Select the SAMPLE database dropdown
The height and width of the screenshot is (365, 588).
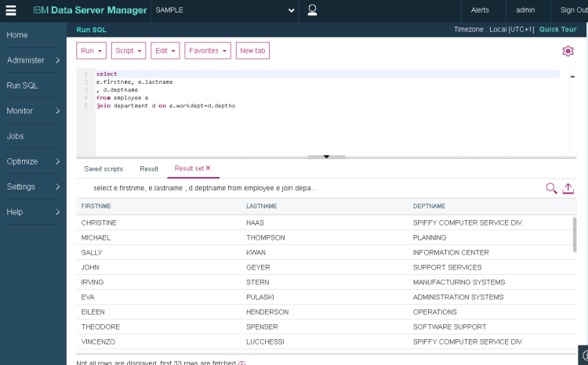(225, 10)
